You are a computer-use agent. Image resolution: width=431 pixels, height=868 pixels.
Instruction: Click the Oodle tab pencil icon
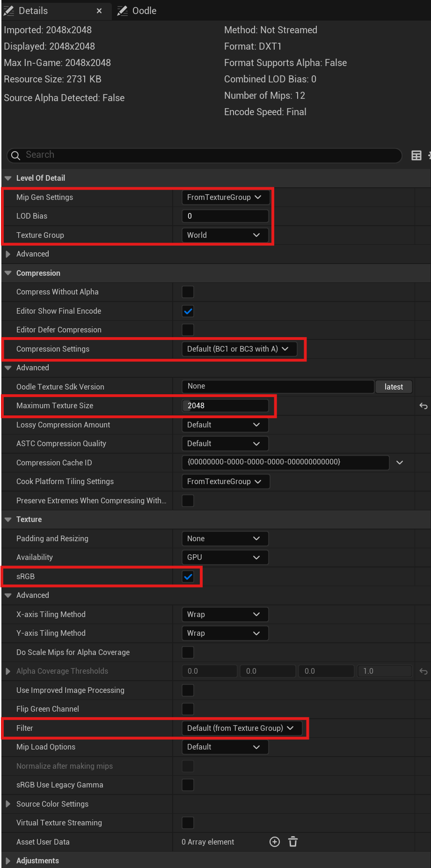pos(123,11)
